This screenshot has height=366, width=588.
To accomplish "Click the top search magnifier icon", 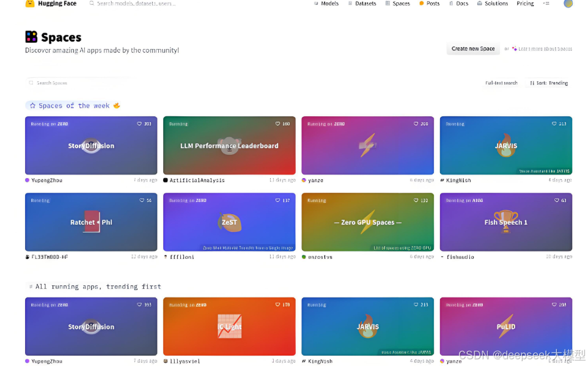I will pos(92,4).
